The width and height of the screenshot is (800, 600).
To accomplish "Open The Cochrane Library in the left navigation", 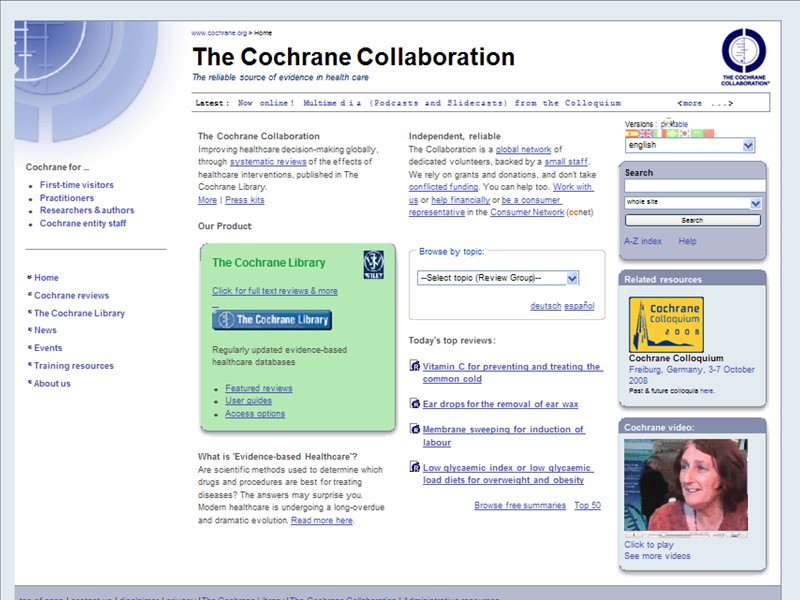I will coord(79,313).
